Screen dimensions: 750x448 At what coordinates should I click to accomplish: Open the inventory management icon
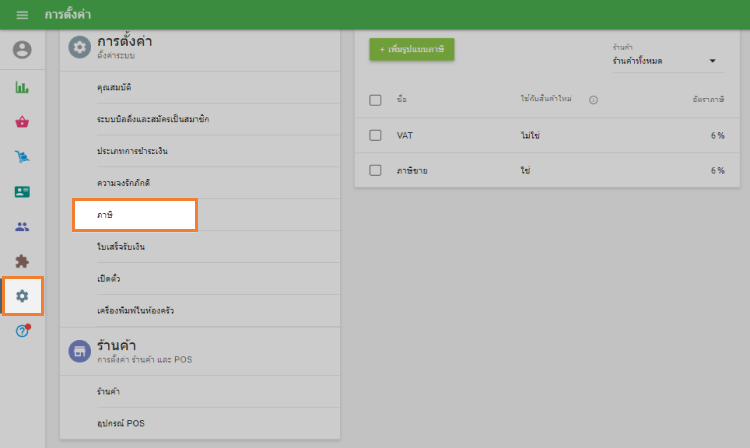pyautogui.click(x=22, y=157)
